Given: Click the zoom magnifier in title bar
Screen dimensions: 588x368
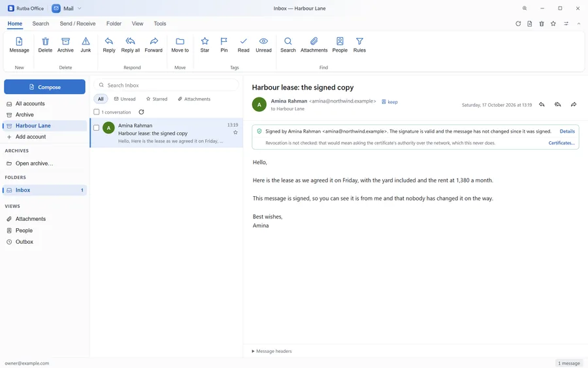Looking at the screenshot, I should [525, 8].
